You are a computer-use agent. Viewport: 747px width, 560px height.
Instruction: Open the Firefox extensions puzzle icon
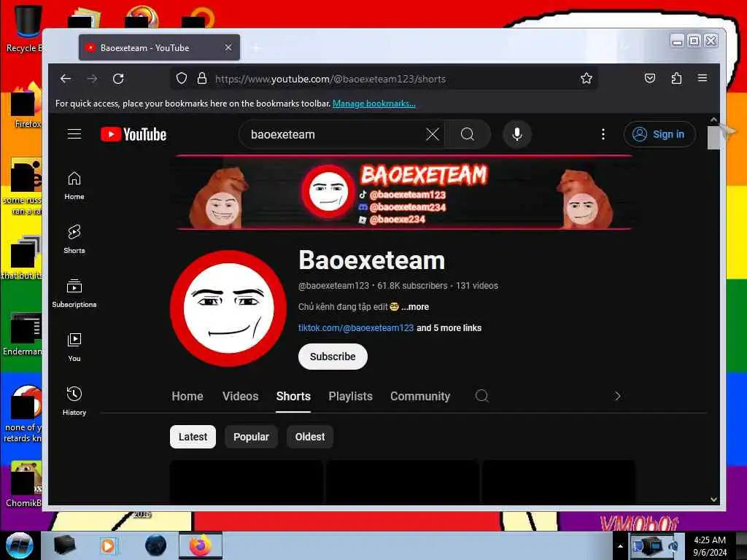676,78
